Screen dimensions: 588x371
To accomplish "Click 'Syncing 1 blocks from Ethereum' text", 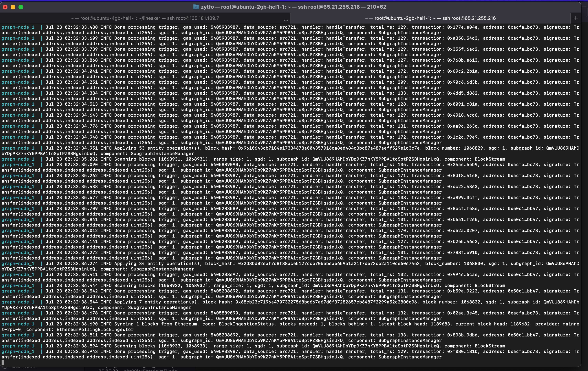I will coord(155,324).
